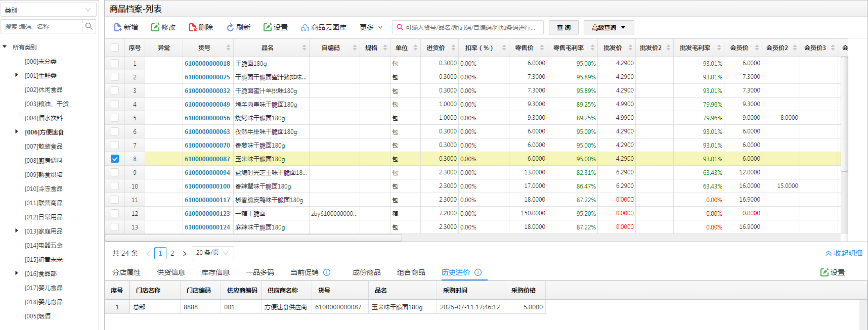Click the 搜索 编码、名称 input field
Viewport: 868px width, 330px height.
point(41,26)
